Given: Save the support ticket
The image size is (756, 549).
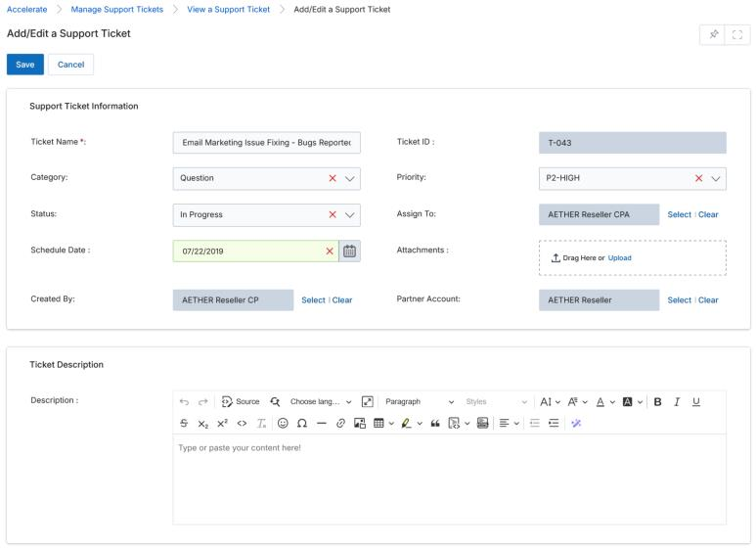Looking at the screenshot, I should (25, 65).
